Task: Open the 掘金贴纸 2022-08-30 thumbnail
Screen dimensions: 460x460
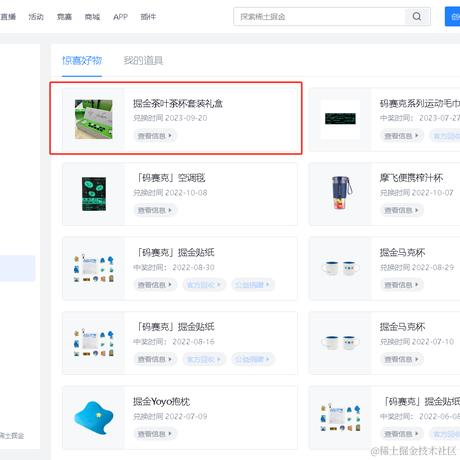Action: point(94,268)
